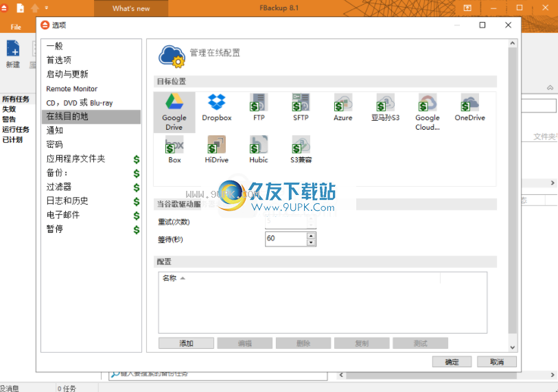Open 一般 options category
Image resolution: width=558 pixels, height=392 pixels.
pyautogui.click(x=91, y=46)
